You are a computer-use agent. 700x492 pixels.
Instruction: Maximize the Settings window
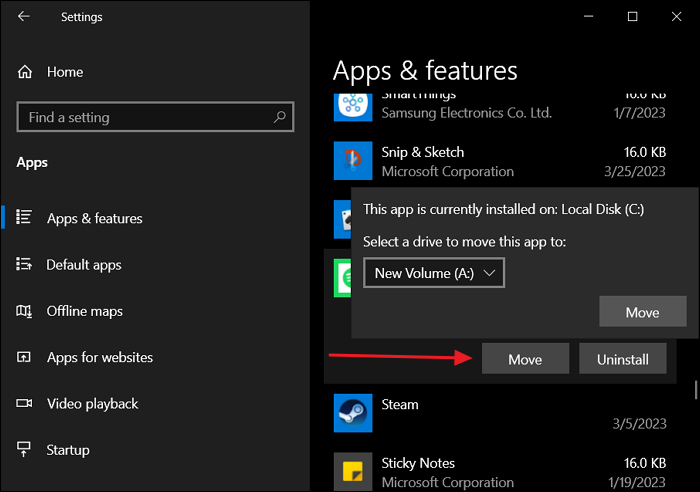tap(632, 17)
